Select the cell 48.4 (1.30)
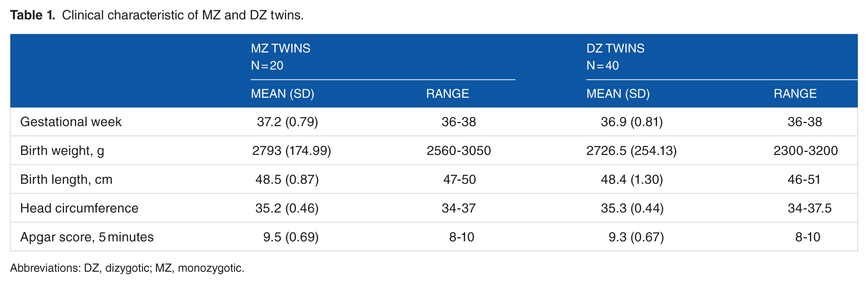The height and width of the screenshot is (284, 868). click(632, 180)
